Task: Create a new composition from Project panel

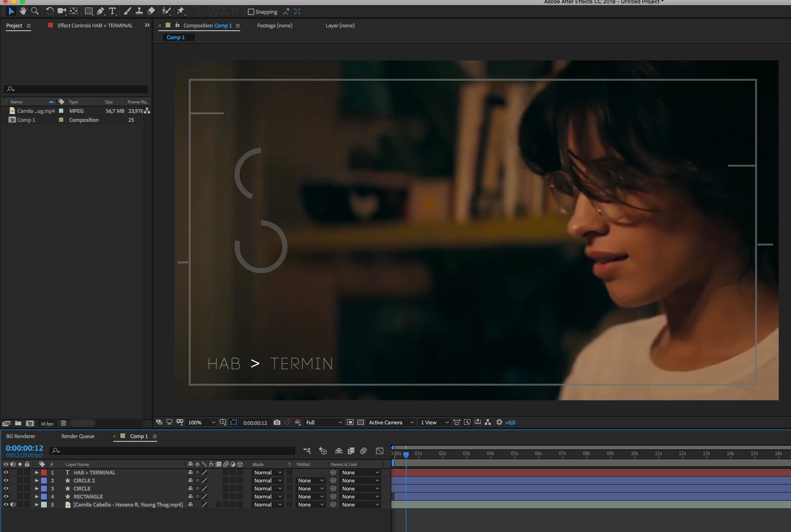Action: 30,423
